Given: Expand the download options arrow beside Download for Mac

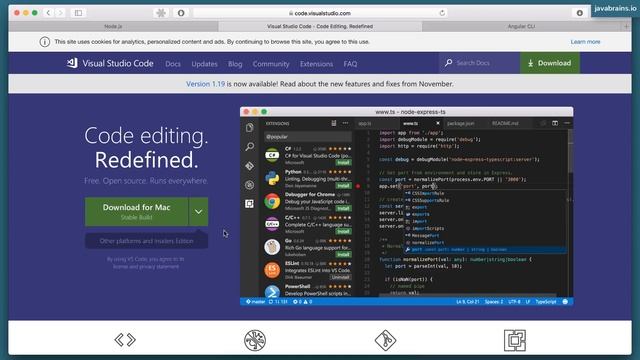Looking at the screenshot, I should point(198,212).
